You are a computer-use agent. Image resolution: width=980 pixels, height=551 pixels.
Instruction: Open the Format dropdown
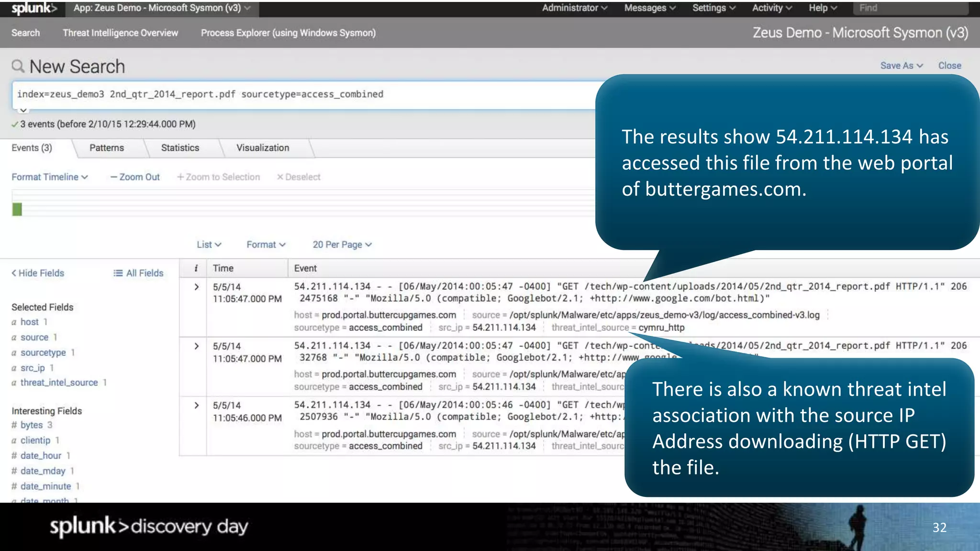pyautogui.click(x=266, y=244)
